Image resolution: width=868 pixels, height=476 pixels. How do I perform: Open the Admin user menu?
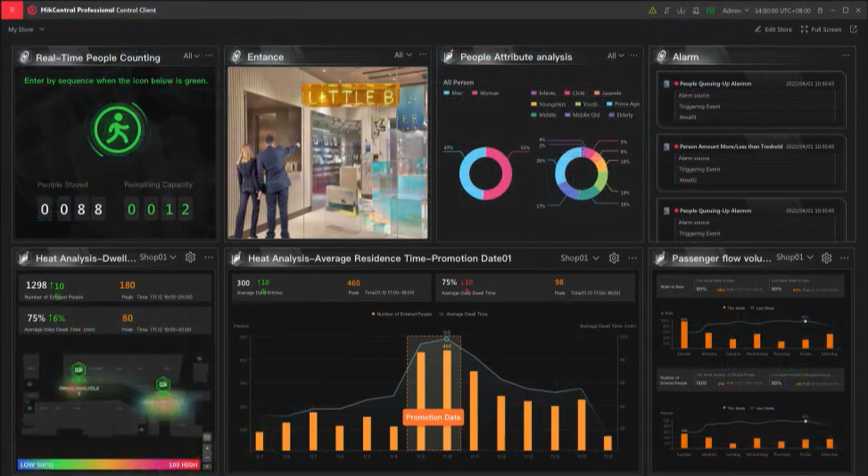(x=736, y=11)
